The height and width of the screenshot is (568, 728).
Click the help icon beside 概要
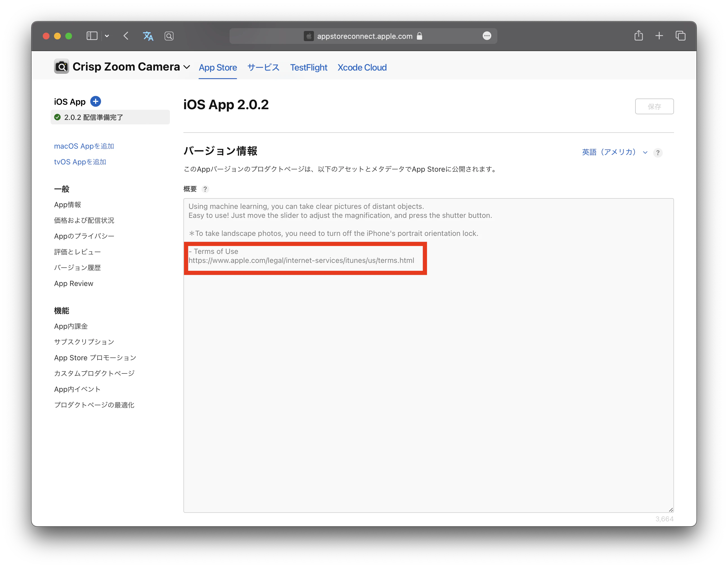205,189
